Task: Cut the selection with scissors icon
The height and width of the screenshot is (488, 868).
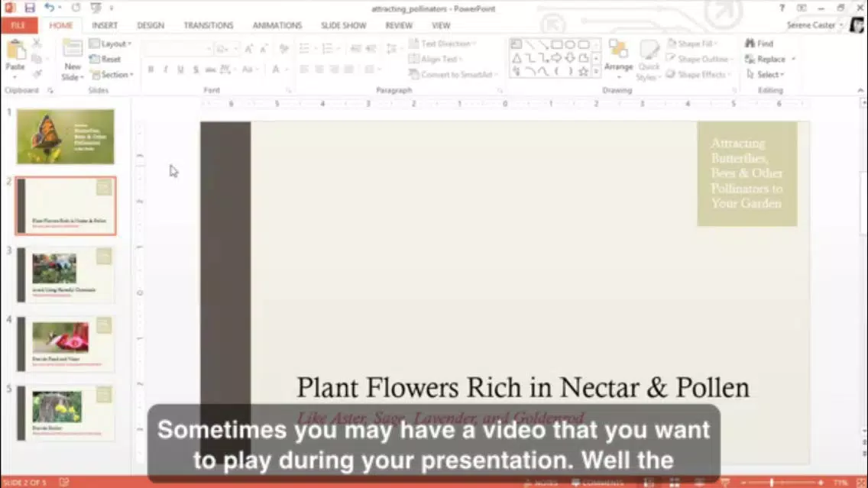Action: pos(37,44)
